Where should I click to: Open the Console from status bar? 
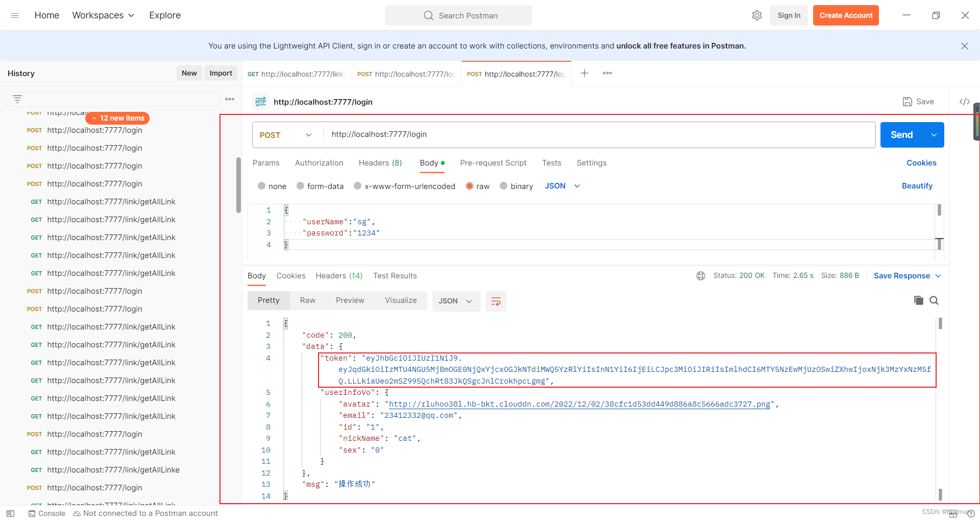click(47, 513)
